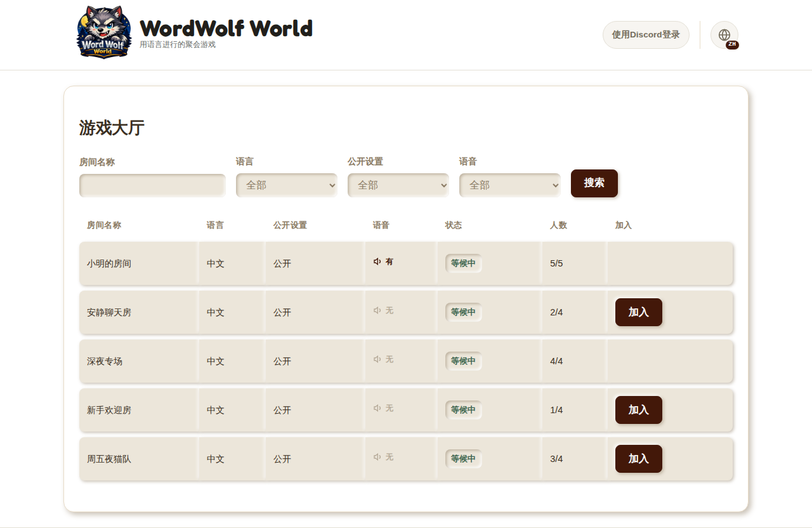Image resolution: width=812 pixels, height=528 pixels.
Task: Click the 5/5 player count
Action: (556, 263)
